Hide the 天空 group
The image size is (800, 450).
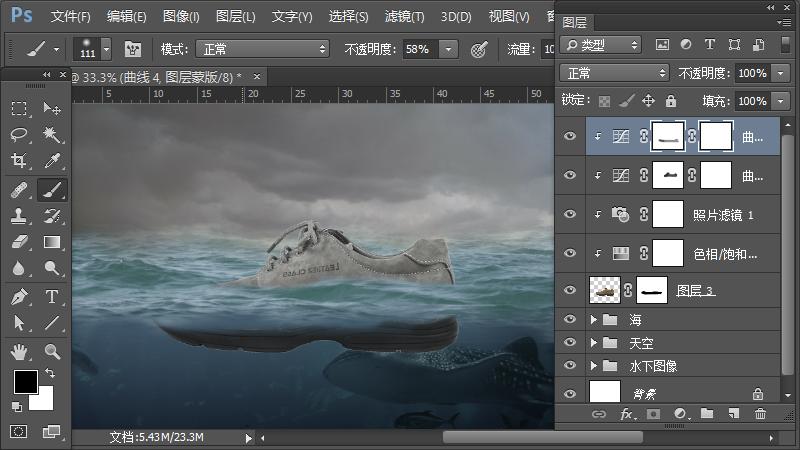570,342
